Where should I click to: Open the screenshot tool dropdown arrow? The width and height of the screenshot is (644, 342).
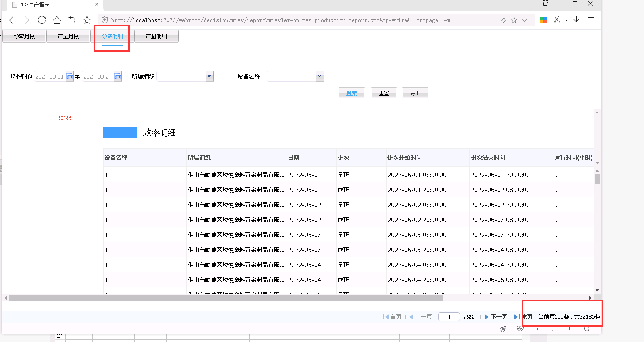pos(566,21)
